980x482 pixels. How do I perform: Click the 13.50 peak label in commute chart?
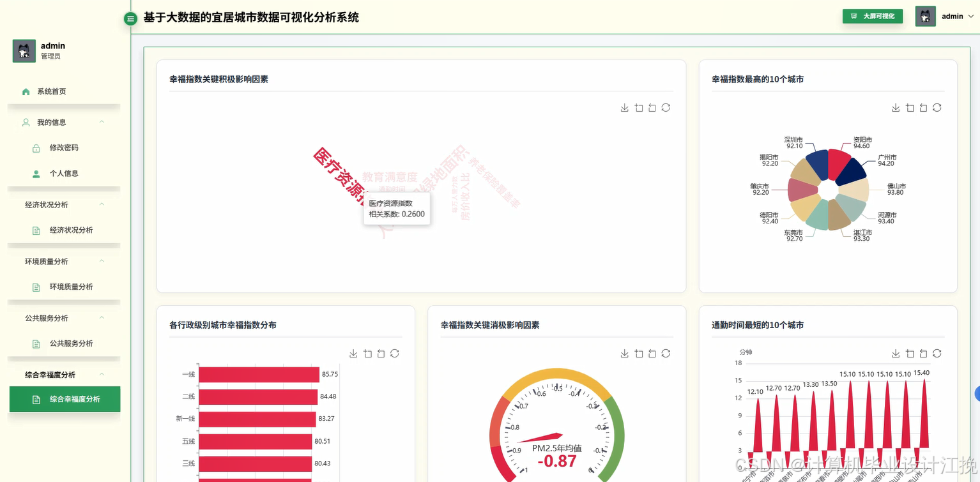click(829, 384)
